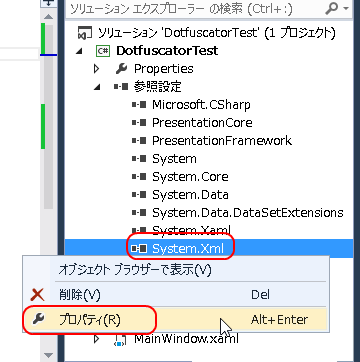Click the PresentationFramework reference icon

click(139, 141)
